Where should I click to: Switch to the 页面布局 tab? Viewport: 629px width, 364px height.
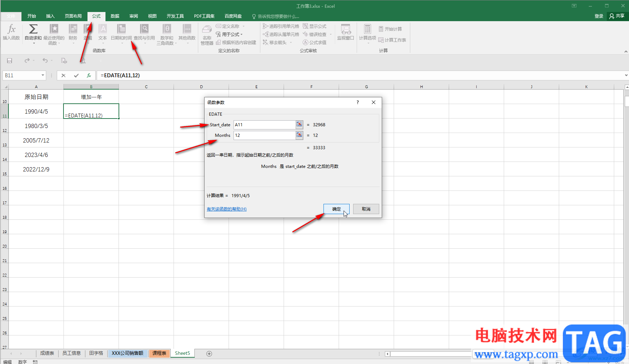pyautogui.click(x=73, y=16)
